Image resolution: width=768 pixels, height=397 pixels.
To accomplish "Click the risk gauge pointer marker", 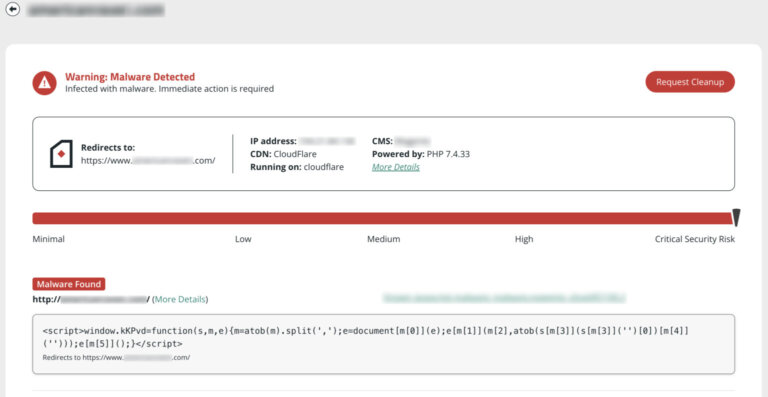I will 736,218.
